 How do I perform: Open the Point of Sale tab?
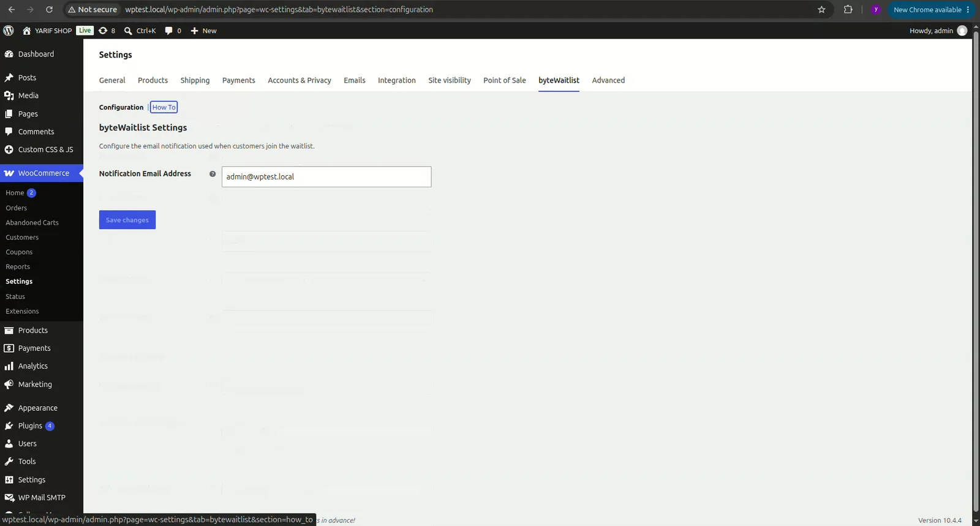tap(505, 80)
